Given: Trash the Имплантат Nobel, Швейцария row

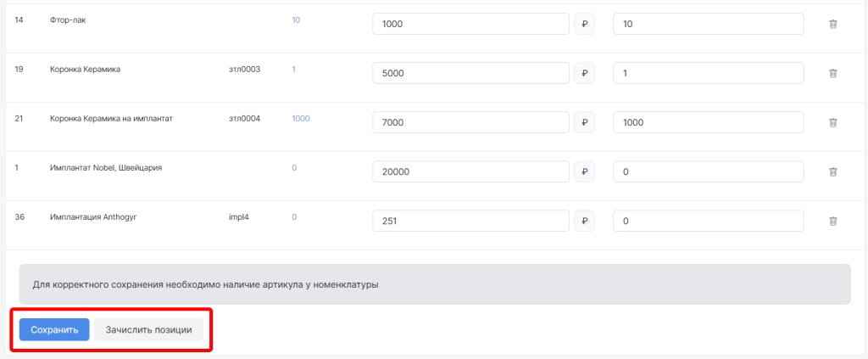Looking at the screenshot, I should coord(832,172).
